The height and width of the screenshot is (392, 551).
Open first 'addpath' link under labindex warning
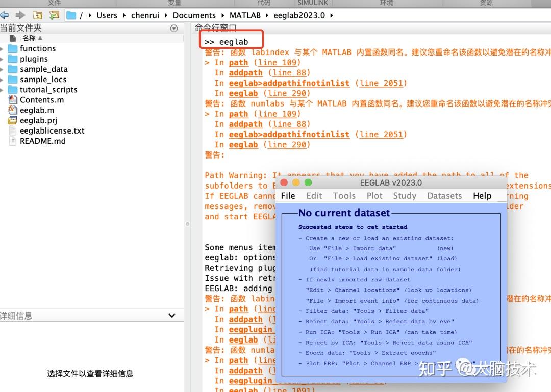pyautogui.click(x=245, y=73)
